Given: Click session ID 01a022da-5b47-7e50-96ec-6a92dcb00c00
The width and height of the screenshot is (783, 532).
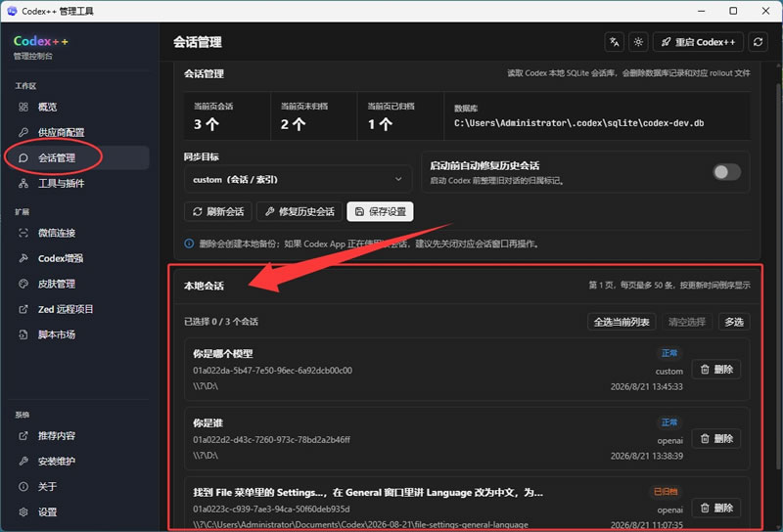Looking at the screenshot, I should click(x=273, y=371).
